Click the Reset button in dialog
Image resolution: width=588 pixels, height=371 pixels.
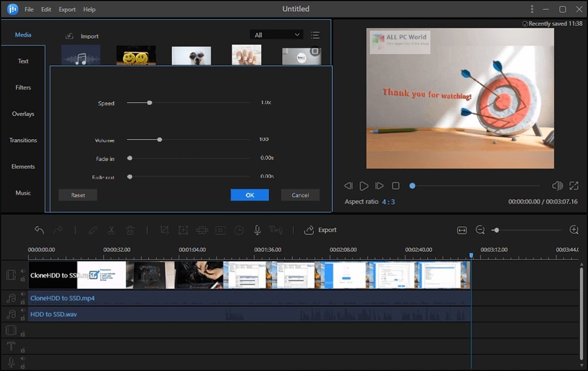point(78,195)
